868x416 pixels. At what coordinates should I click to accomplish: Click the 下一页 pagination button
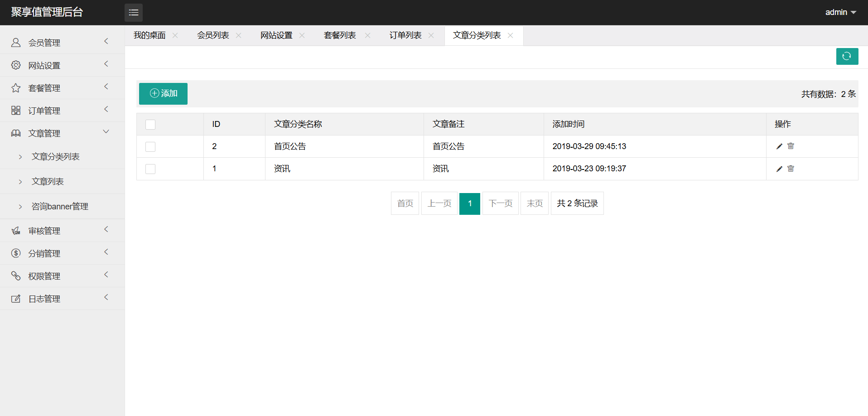coord(500,203)
